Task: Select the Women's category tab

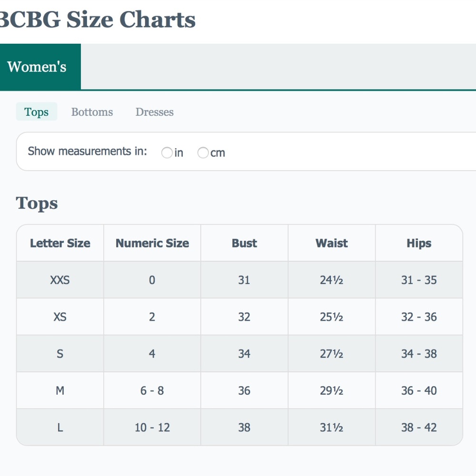Action: pos(40,67)
